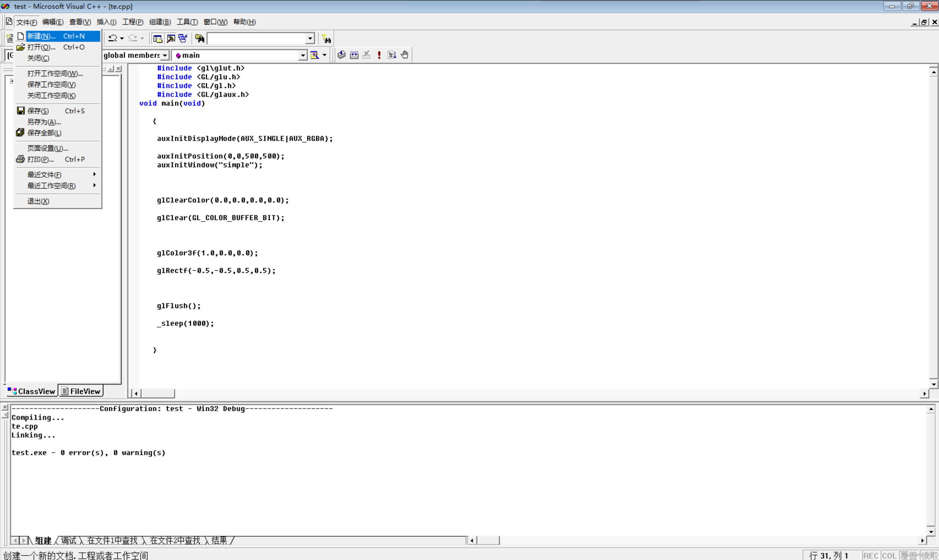
Task: Open the global members class dropdown
Action: pyautogui.click(x=164, y=55)
